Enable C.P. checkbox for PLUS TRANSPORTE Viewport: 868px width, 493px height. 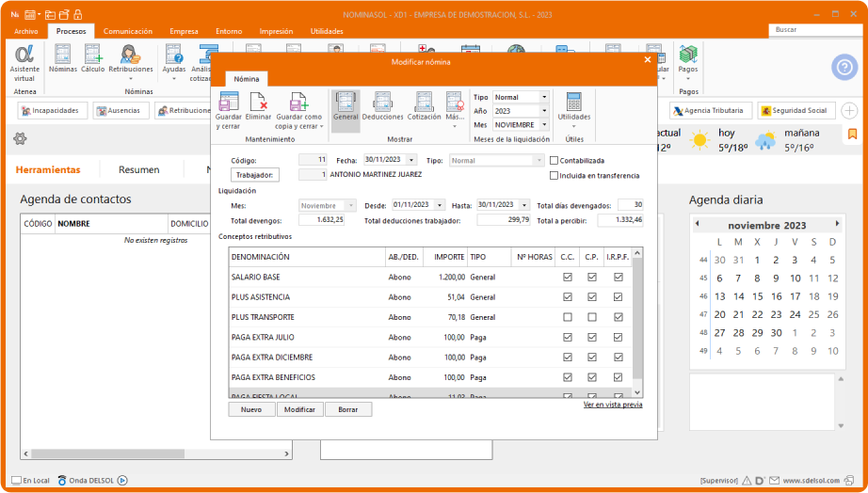click(x=592, y=318)
